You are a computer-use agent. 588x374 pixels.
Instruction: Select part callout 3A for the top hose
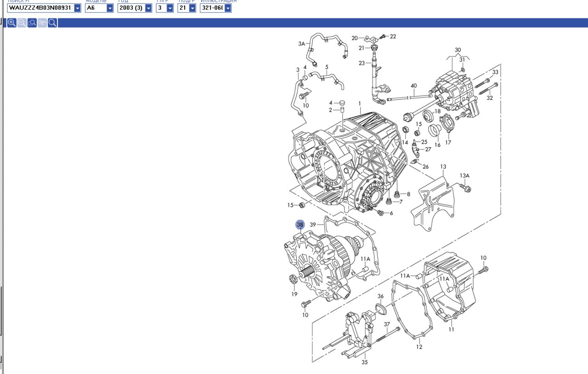tap(301, 44)
